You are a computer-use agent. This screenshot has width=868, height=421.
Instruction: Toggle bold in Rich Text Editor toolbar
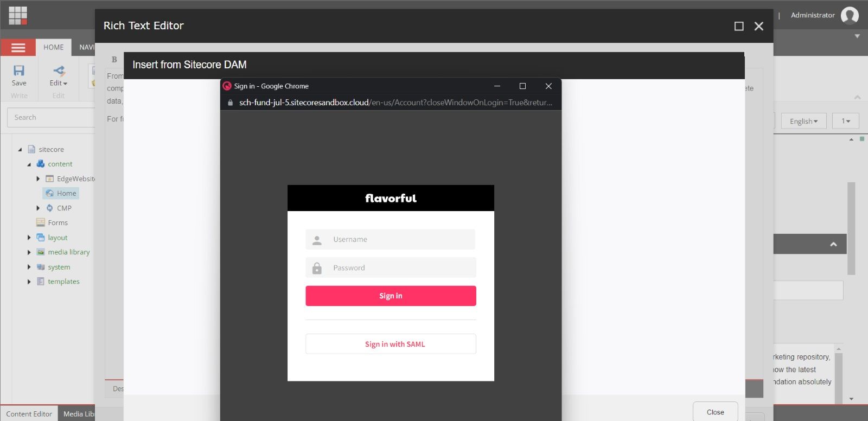(114, 60)
